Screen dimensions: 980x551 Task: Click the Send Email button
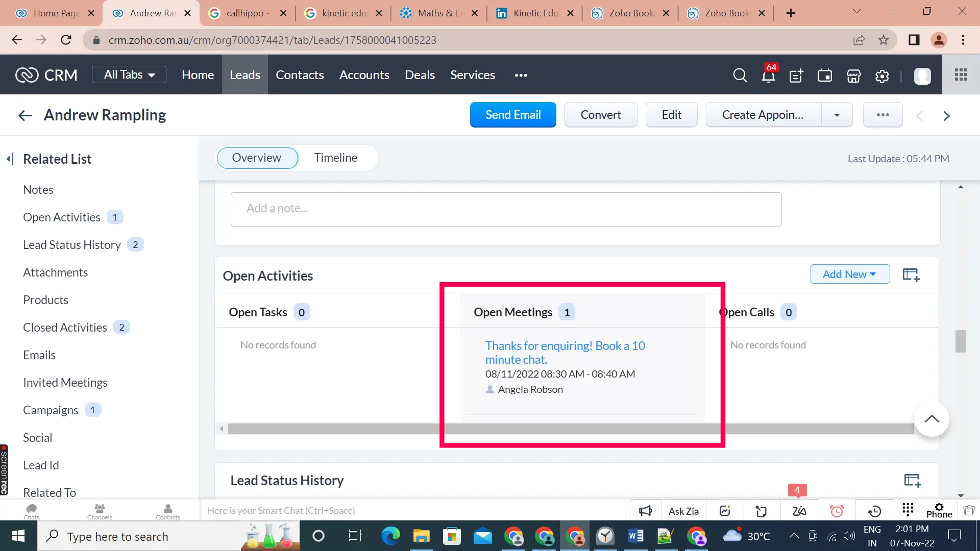click(x=513, y=115)
